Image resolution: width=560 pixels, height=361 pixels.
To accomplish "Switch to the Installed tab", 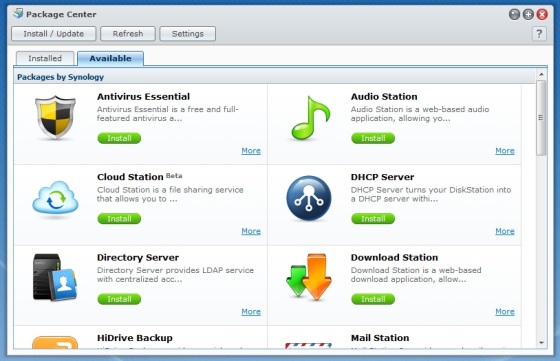I will click(45, 58).
